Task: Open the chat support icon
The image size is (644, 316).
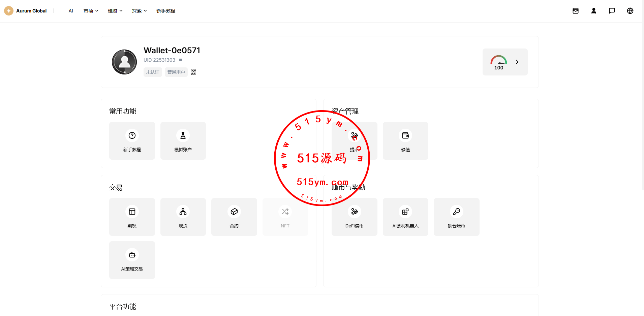Action: pos(612,11)
